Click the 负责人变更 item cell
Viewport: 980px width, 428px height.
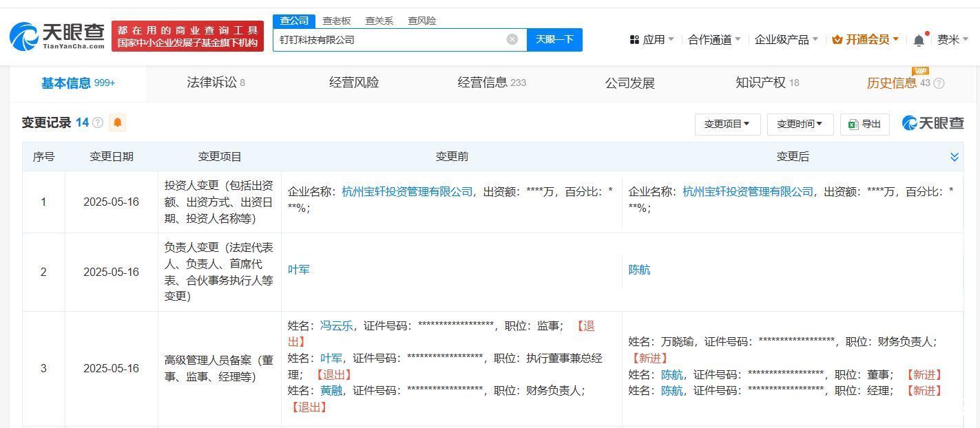pos(220,272)
